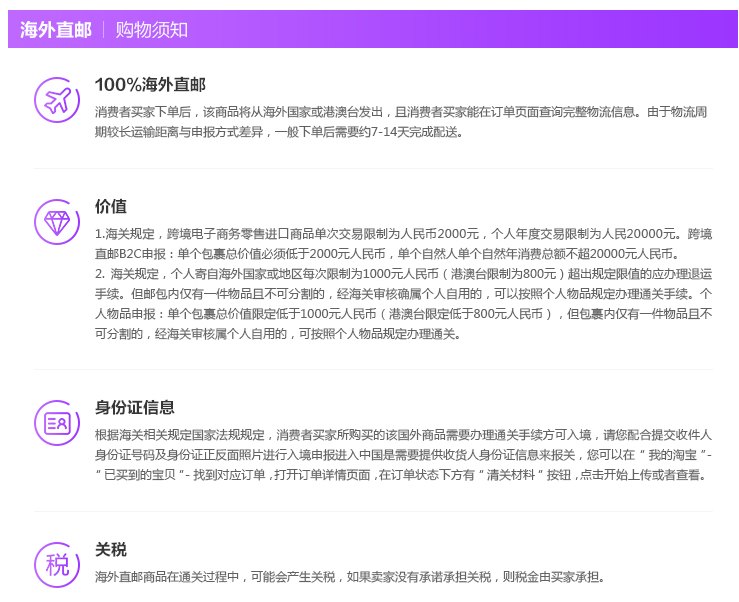739x602 pixels.
Task: Click the diamond value icon
Action: pyautogui.click(x=56, y=221)
